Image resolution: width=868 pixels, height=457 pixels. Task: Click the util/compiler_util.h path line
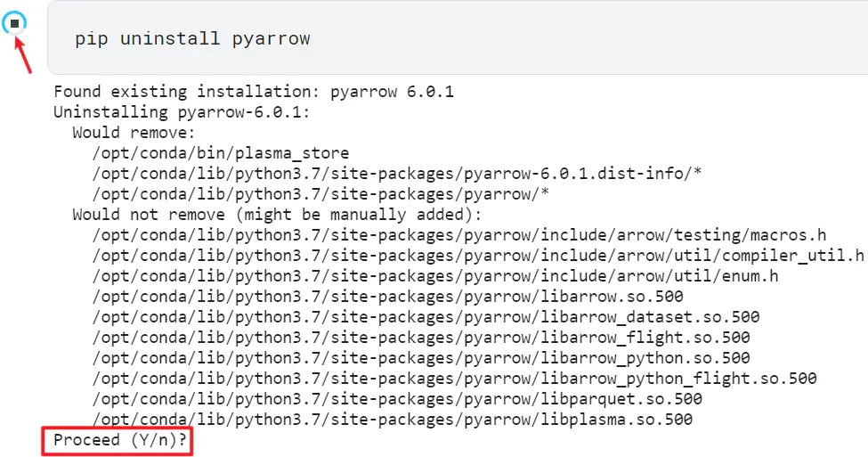click(x=478, y=256)
